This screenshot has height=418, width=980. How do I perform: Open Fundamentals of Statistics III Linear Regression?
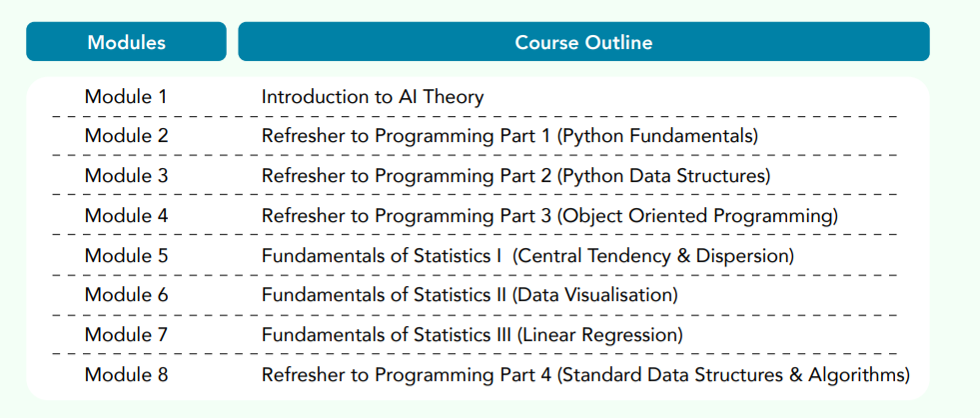472,335
